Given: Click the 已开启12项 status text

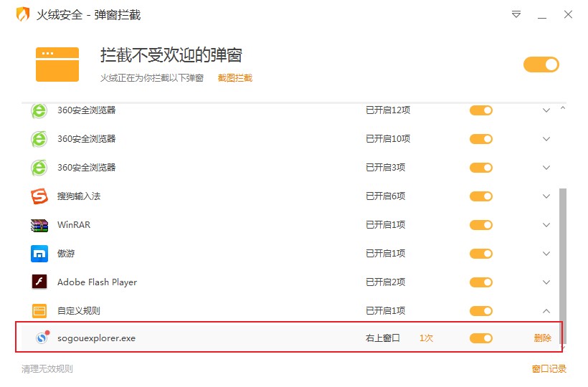Looking at the screenshot, I should (x=388, y=110).
